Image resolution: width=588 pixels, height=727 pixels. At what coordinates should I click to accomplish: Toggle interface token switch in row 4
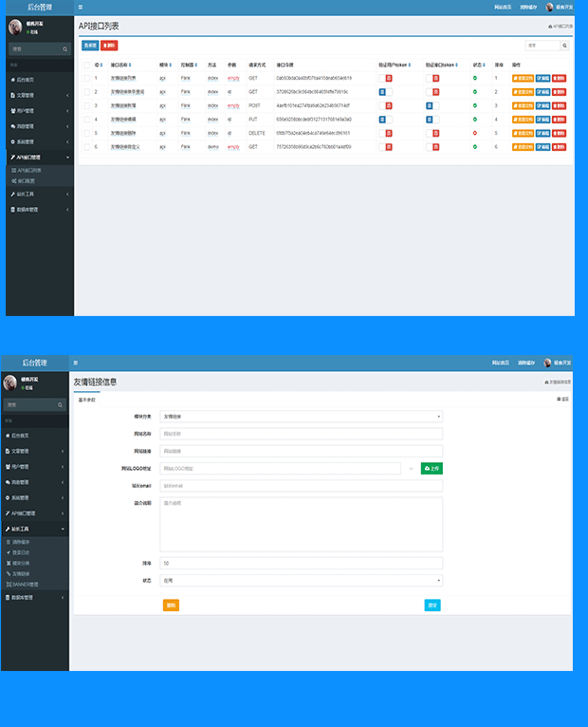tap(432, 120)
